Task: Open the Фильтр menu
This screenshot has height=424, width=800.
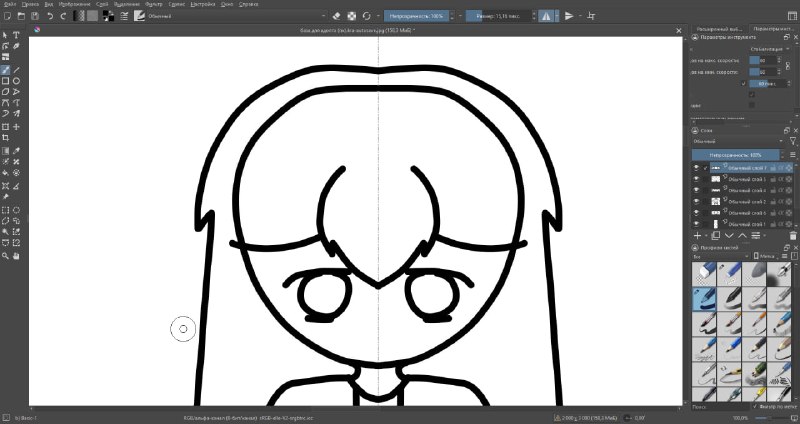Action: pos(153,4)
